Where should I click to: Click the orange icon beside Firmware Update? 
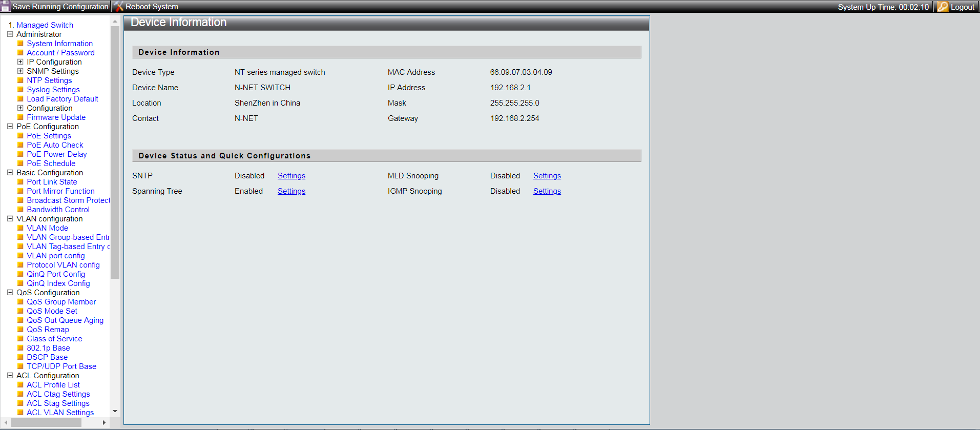(x=20, y=117)
